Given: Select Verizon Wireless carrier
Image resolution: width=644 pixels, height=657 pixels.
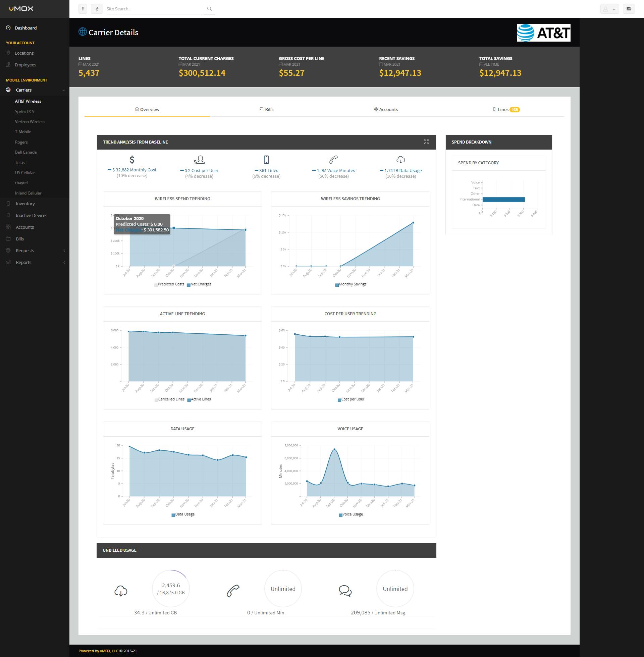Looking at the screenshot, I should 30,122.
